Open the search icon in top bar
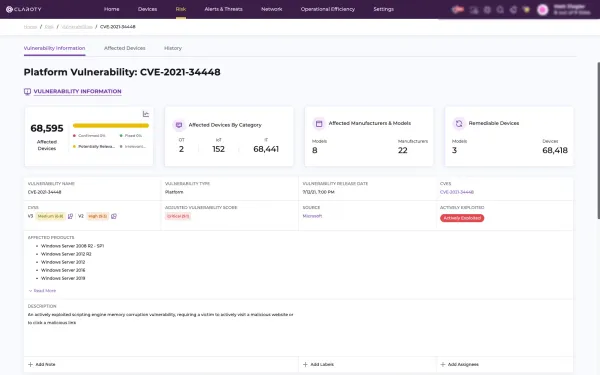Screen dimensions: 600x375 pyautogui.click(x=500, y=10)
